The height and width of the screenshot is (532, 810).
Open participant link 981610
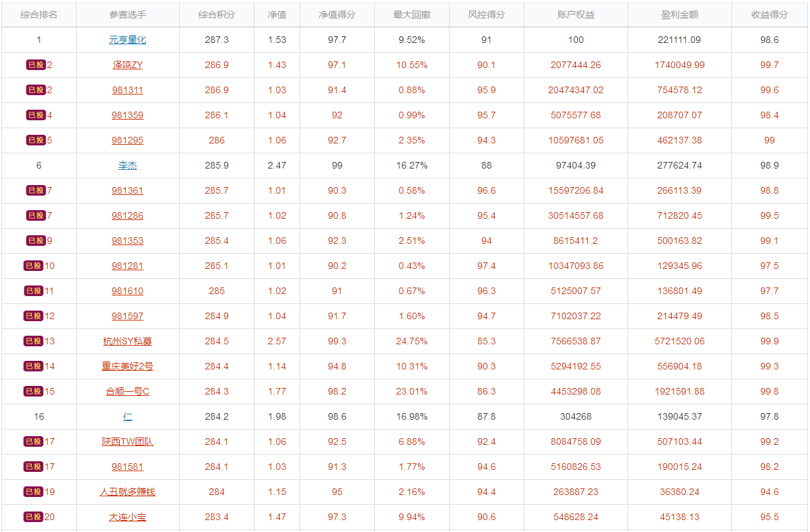[128, 291]
